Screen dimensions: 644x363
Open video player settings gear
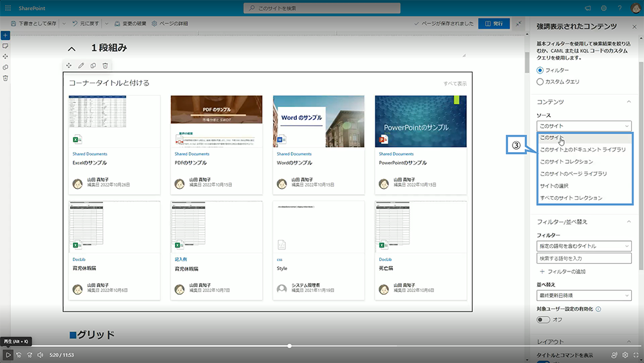click(x=625, y=355)
